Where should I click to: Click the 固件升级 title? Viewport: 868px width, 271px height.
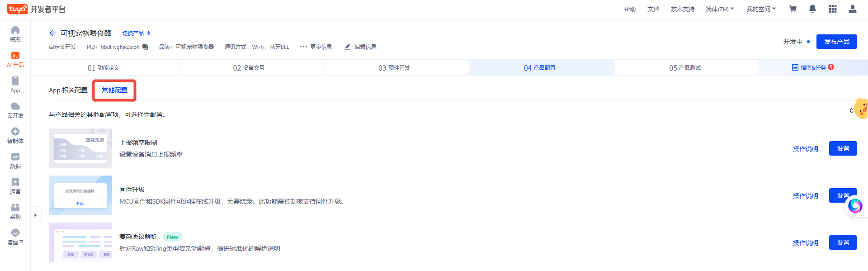[132, 190]
